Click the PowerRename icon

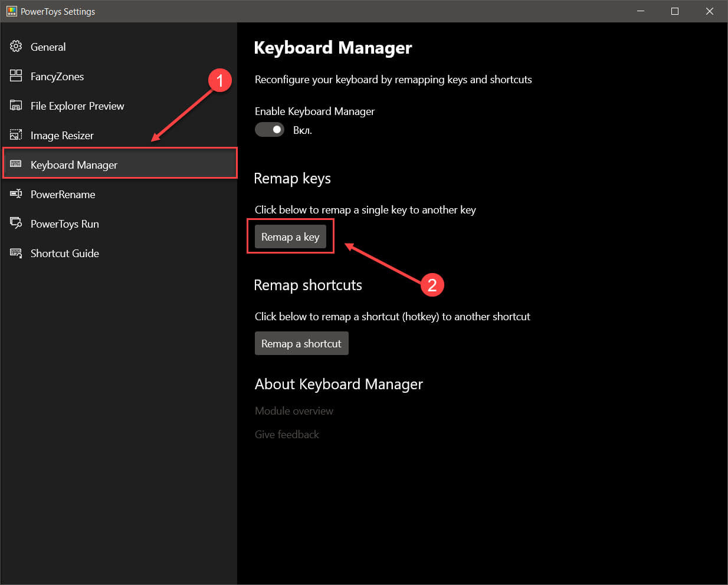click(x=16, y=194)
